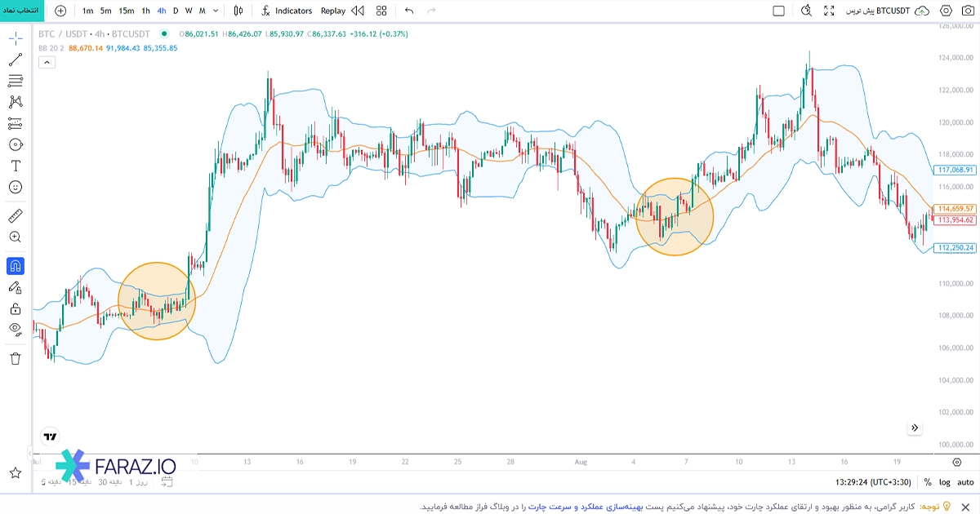Expand the hidden right panel with double-arrow button
Image resolution: width=980 pixels, height=514 pixels.
coord(915,428)
